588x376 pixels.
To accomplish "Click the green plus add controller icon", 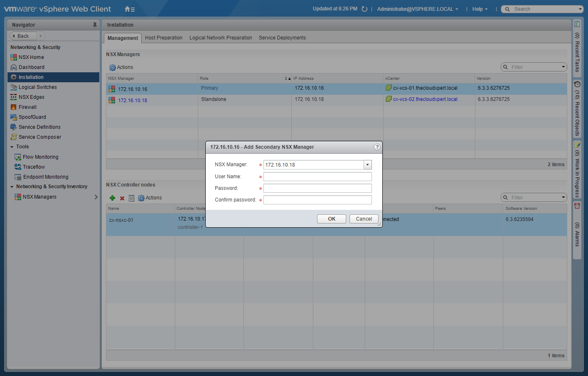I will [x=112, y=198].
